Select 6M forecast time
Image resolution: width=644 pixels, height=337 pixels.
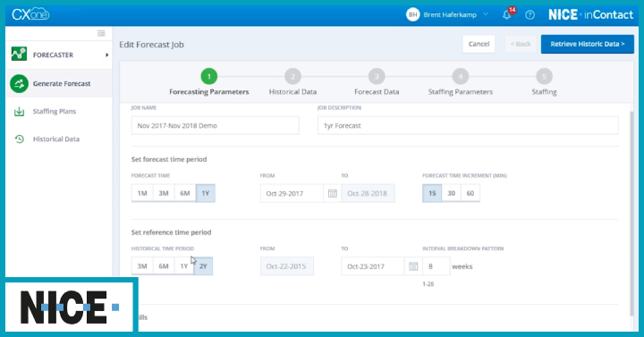click(185, 193)
